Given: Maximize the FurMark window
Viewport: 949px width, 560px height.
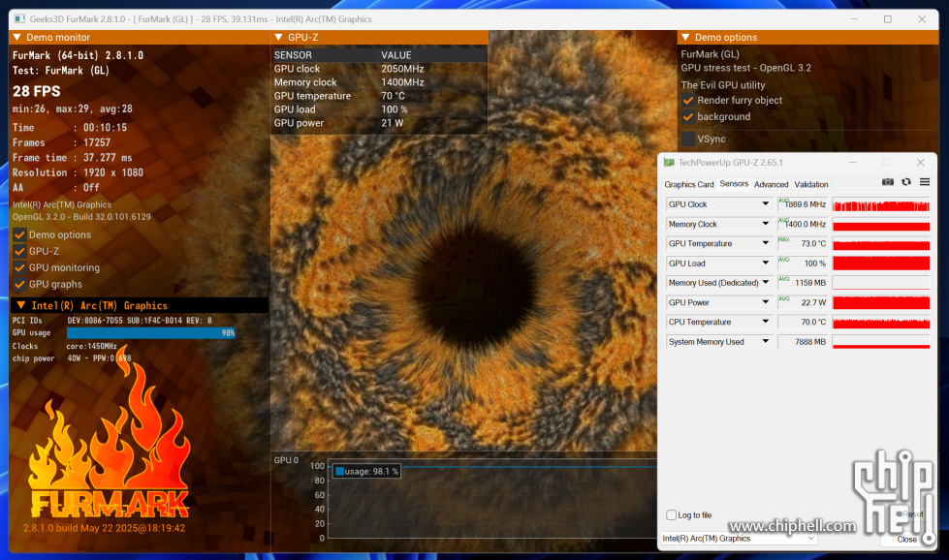Looking at the screenshot, I should pyautogui.click(x=888, y=19).
